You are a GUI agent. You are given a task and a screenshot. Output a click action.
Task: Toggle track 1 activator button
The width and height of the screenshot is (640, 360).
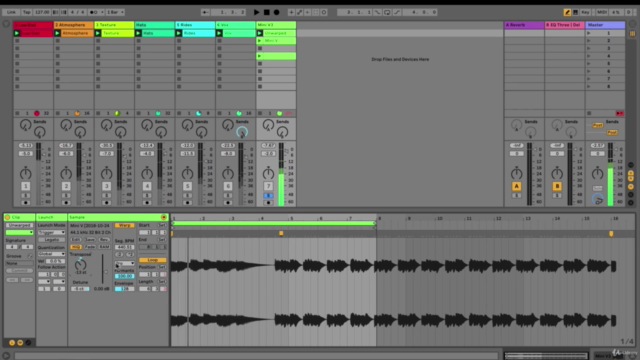tap(25, 186)
